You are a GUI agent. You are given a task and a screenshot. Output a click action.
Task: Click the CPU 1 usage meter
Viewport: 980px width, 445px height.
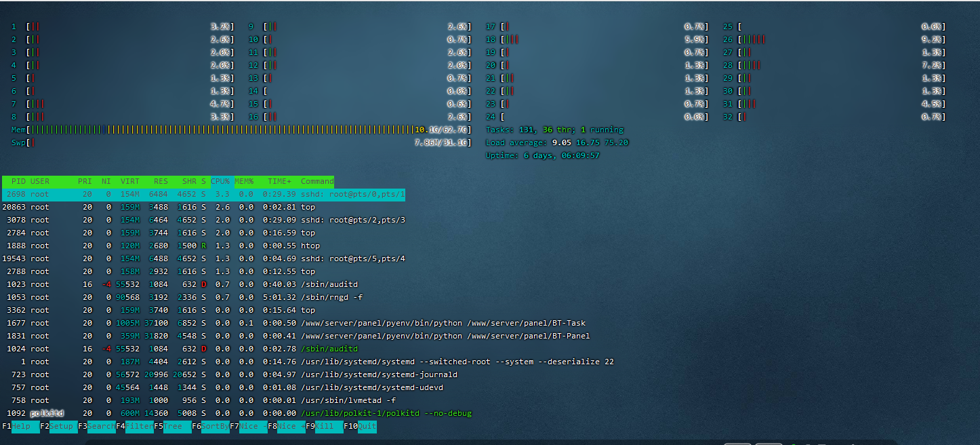pos(123,26)
